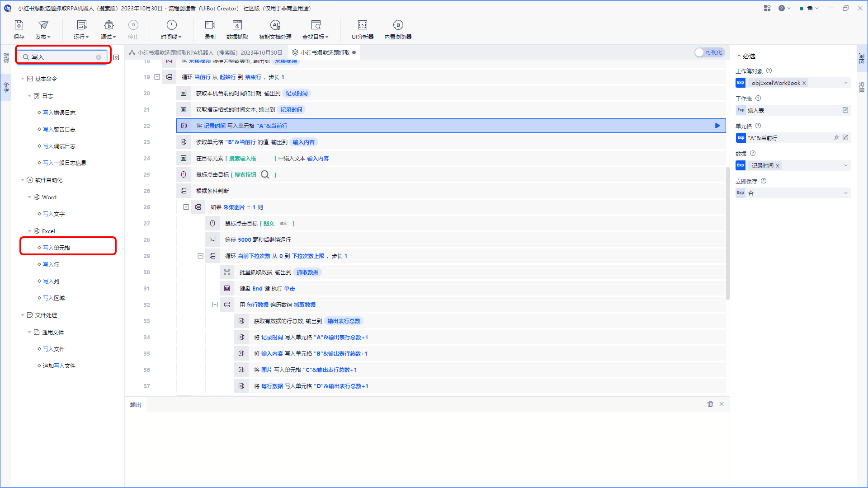Close the 输出 output panel
868x488 pixels.
point(722,404)
